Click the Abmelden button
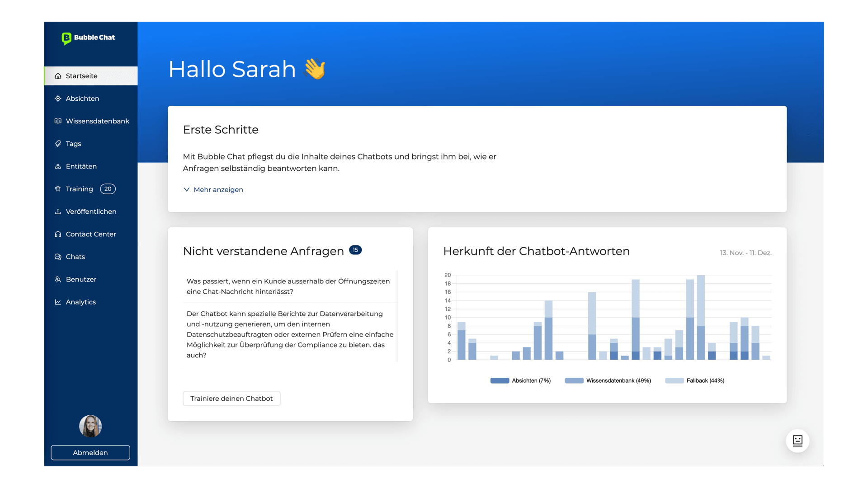Image resolution: width=868 pixels, height=488 pixels. pyautogui.click(x=90, y=453)
